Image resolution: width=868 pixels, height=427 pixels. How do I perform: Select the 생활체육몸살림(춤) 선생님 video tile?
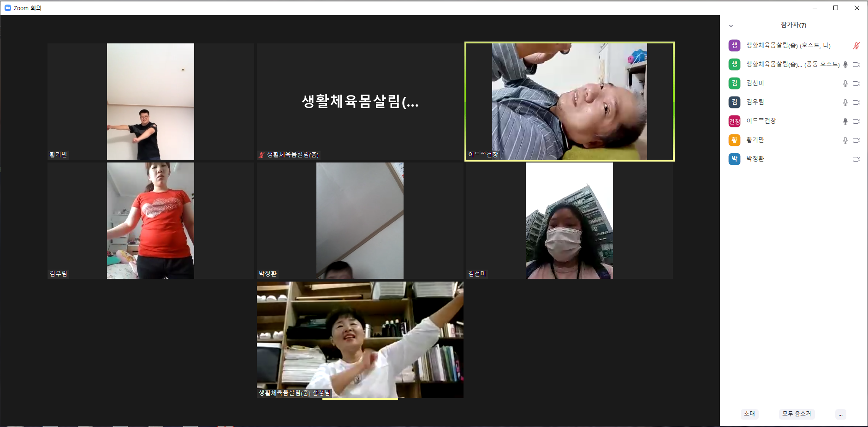click(360, 340)
